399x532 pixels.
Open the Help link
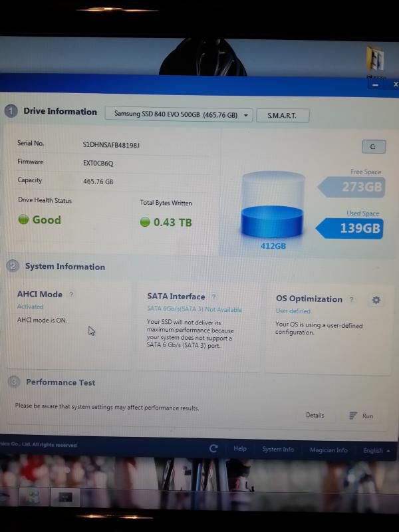(240, 448)
